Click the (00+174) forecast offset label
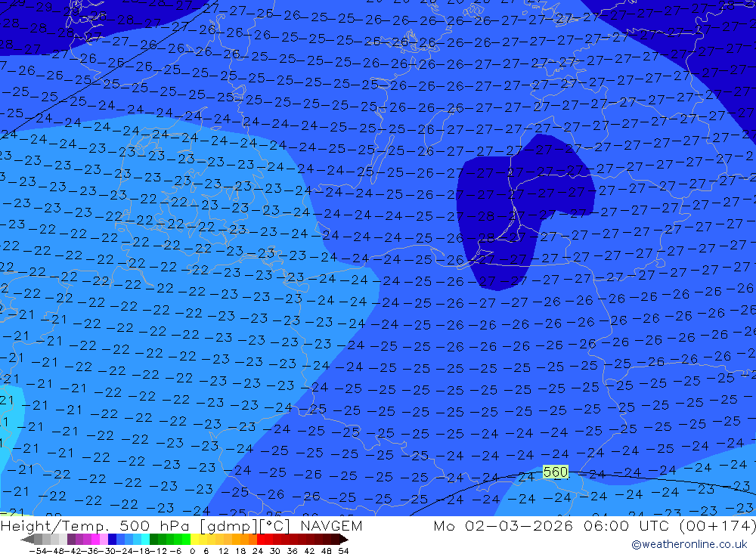This screenshot has width=756, height=554. tap(718, 525)
